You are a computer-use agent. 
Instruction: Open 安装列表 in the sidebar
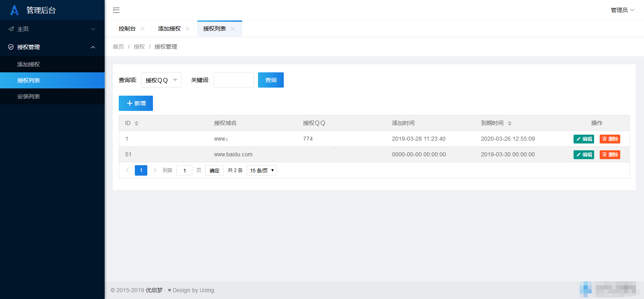[x=29, y=96]
